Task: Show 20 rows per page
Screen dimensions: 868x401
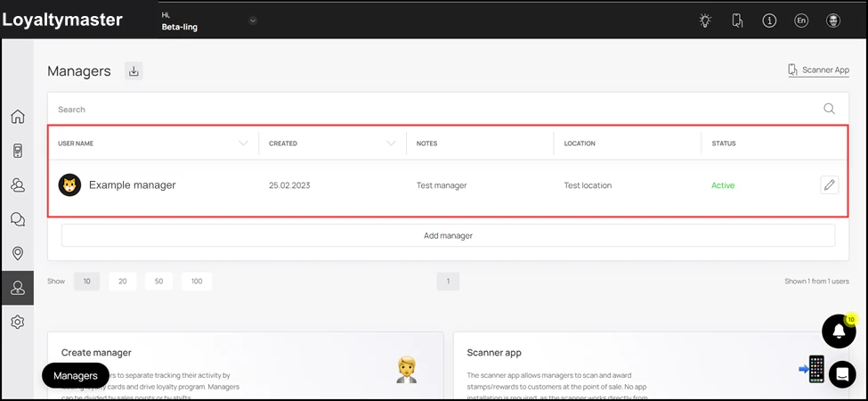Action: click(x=123, y=282)
